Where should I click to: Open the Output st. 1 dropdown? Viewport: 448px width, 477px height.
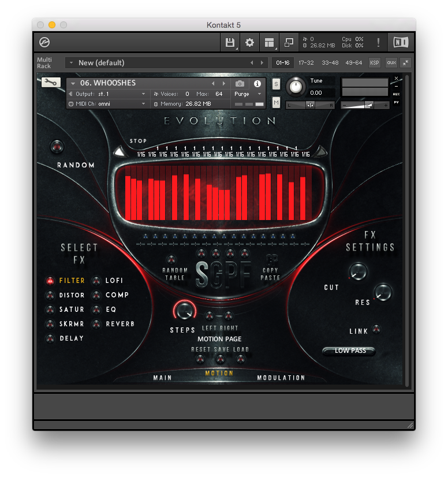click(107, 94)
